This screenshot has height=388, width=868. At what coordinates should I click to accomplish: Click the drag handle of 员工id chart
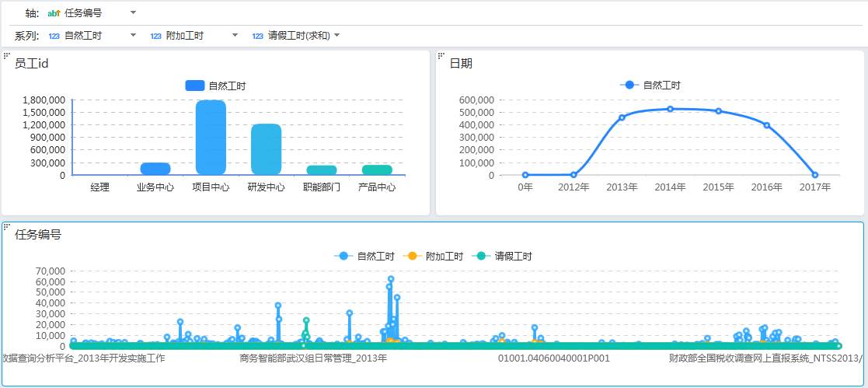pyautogui.click(x=7, y=55)
